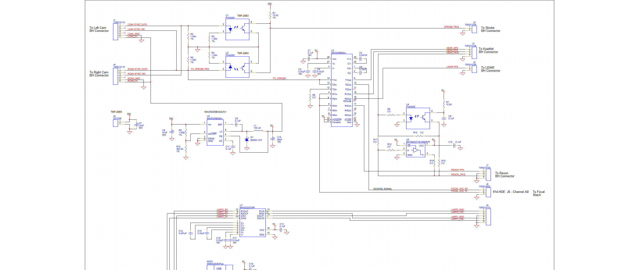644x270 pixels.
Task: Click the FOCAL J6-5, RX net label
Action: (x=459, y=189)
